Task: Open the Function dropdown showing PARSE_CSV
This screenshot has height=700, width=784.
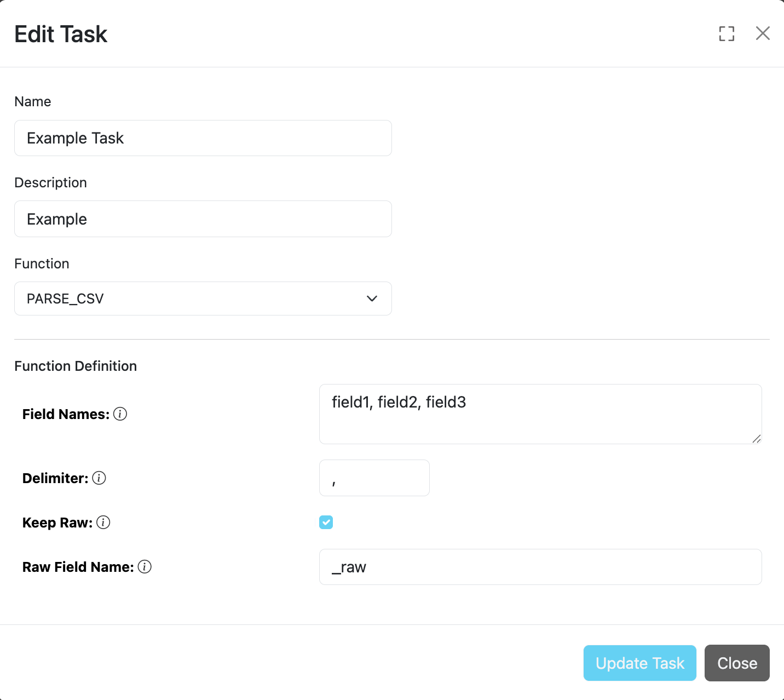Action: tap(203, 299)
